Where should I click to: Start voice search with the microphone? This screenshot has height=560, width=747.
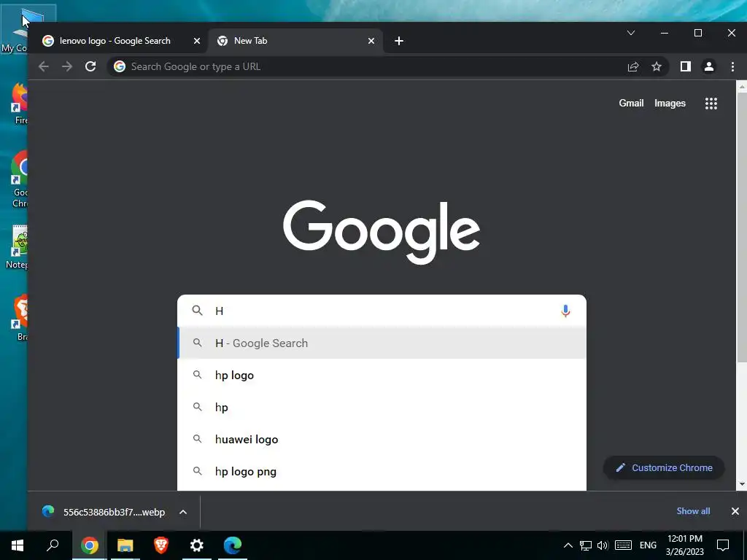[565, 311]
